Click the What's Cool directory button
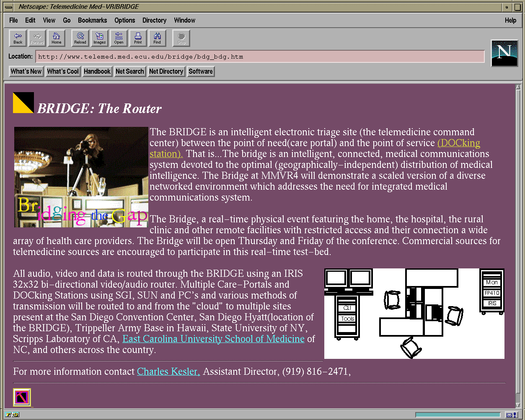This screenshot has width=525, height=420. coord(63,71)
